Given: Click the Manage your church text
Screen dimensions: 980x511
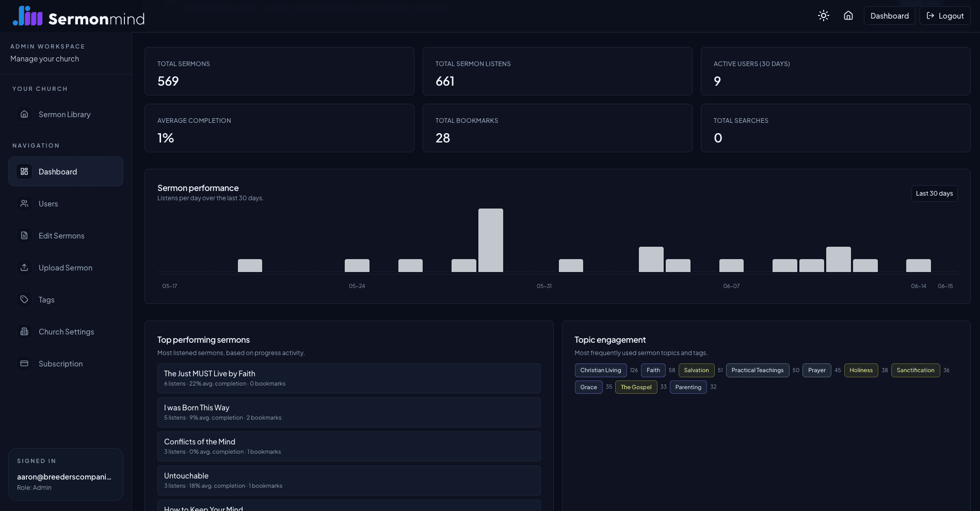Looking at the screenshot, I should pos(44,59).
